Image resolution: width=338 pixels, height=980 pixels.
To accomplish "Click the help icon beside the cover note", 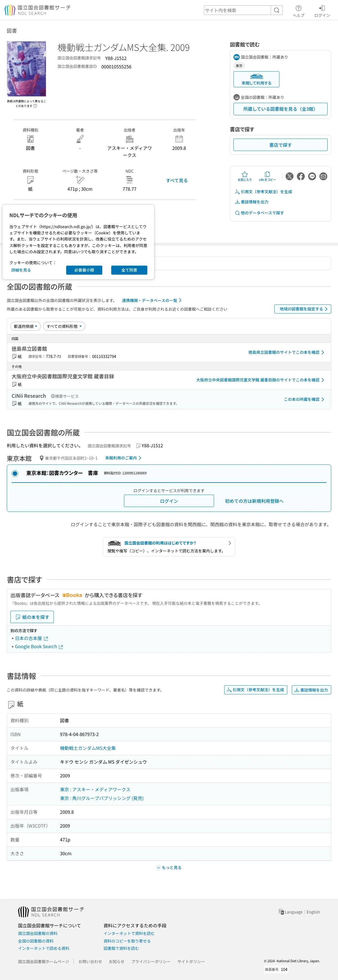I will (35, 106).
